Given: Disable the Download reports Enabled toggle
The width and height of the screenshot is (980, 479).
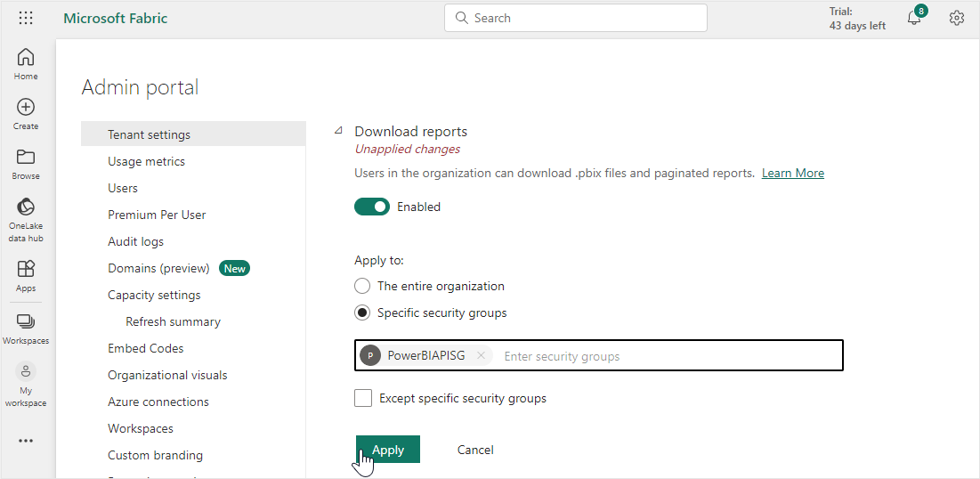Looking at the screenshot, I should 372,207.
